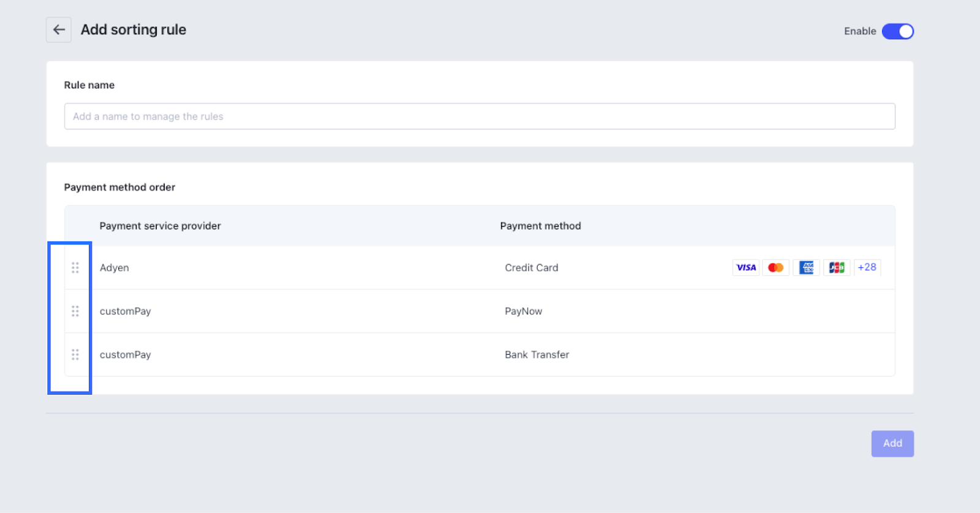Click the Payment service provider column header

point(160,226)
